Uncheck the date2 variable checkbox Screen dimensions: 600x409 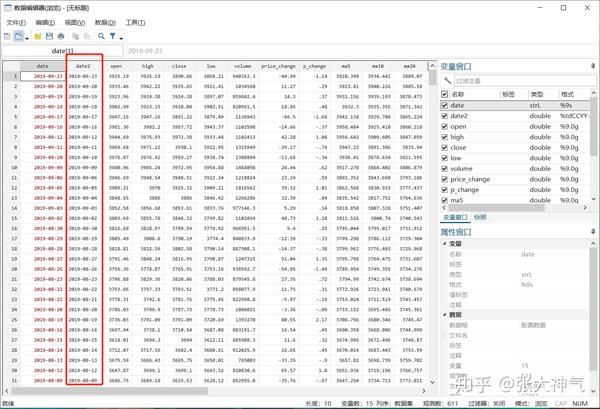(x=444, y=116)
